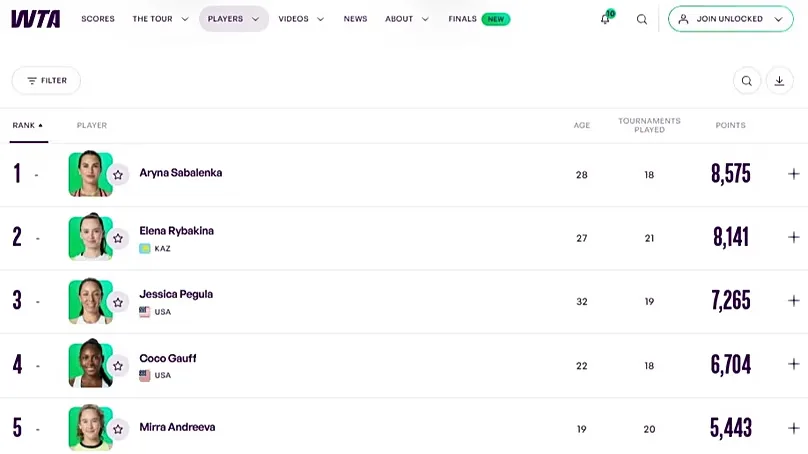Expand the Join Unlocked dropdown
Viewport: 808px width, 454px height.
pyautogui.click(x=779, y=20)
